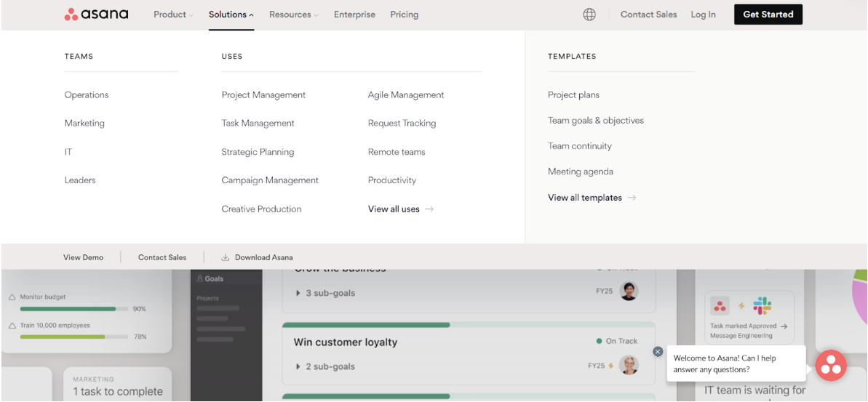Click the Asana logo in the header
868x402 pixels.
tap(96, 15)
